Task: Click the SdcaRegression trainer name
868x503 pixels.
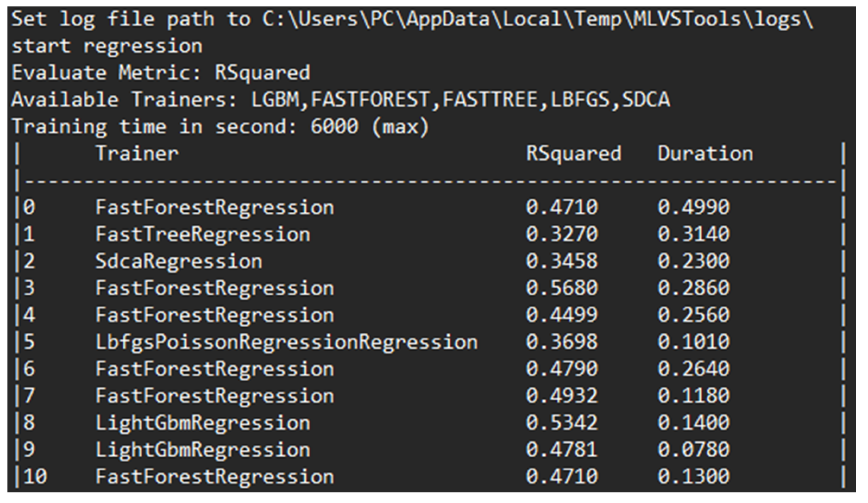Action: coord(179,261)
